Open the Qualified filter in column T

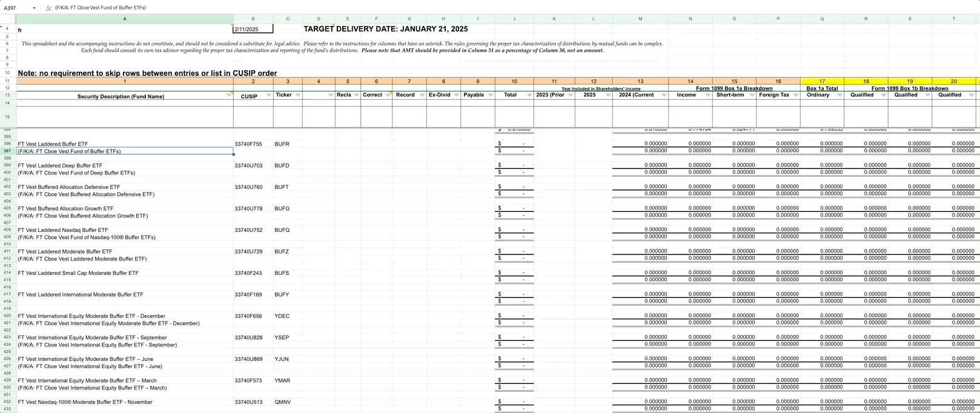coord(972,95)
